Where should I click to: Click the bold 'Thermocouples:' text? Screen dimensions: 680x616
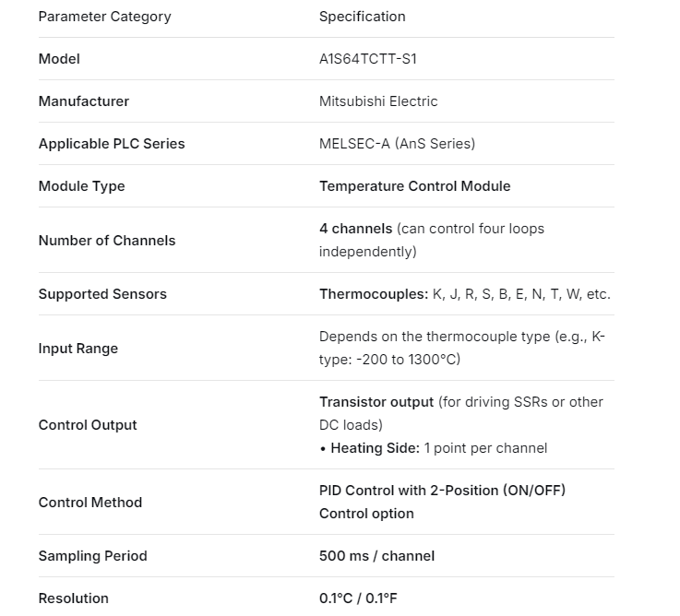[x=374, y=294]
